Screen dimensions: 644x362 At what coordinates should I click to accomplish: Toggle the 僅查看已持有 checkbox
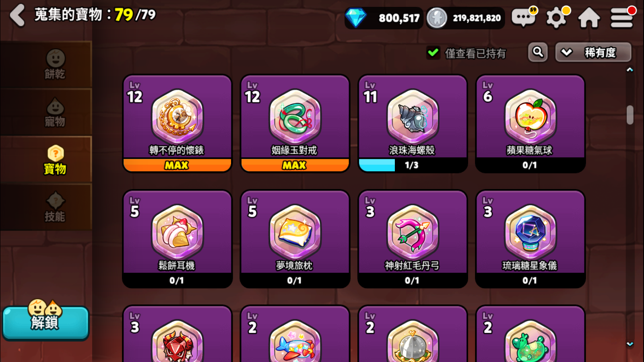click(x=433, y=53)
